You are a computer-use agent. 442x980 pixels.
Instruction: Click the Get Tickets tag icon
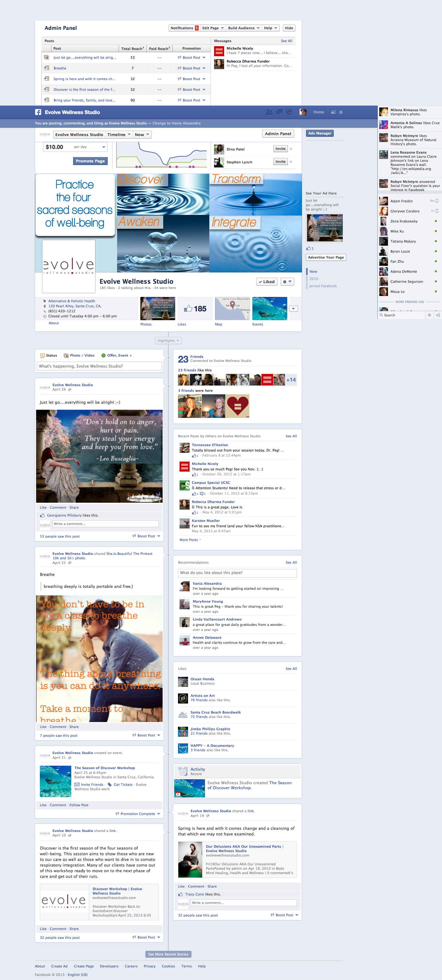tap(110, 785)
